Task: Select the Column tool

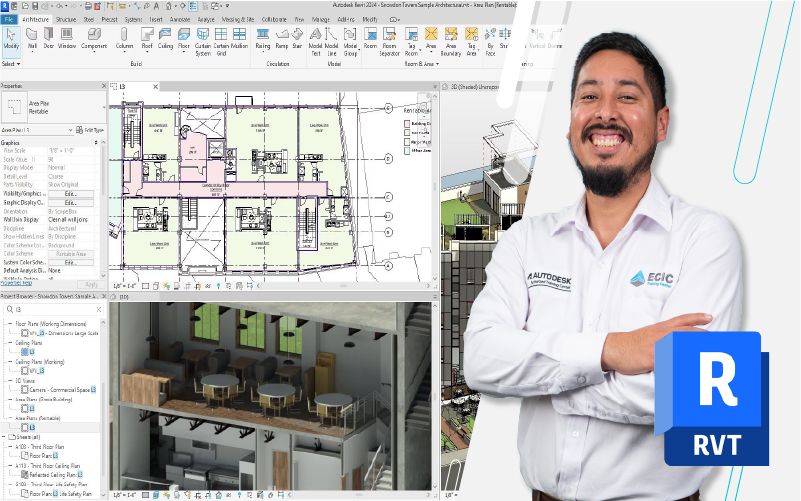Action: pyautogui.click(x=124, y=39)
